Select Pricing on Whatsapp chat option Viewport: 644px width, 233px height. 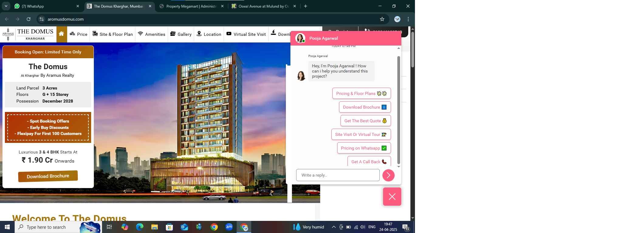[x=364, y=148]
